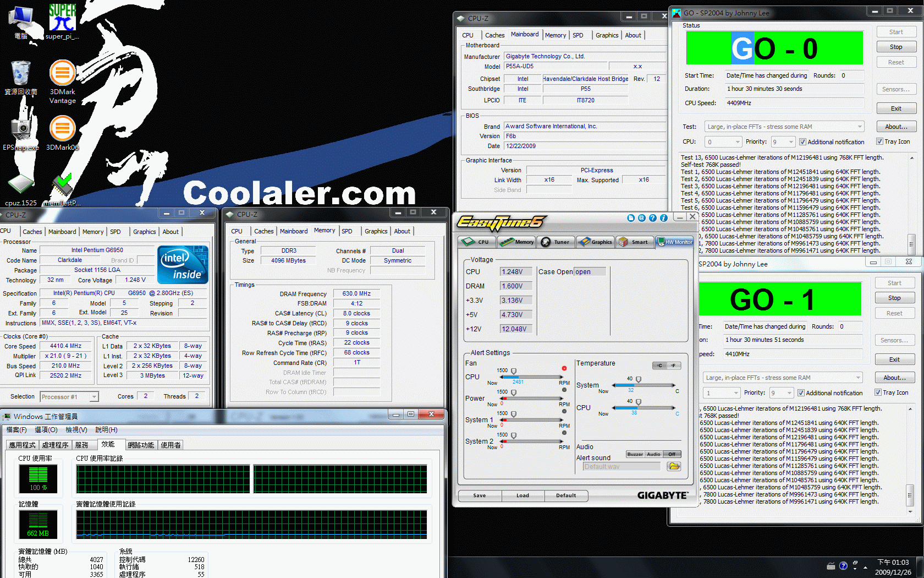Switch to the Smart tab in EasyTune6
The height and width of the screenshot is (578, 924).
635,242
